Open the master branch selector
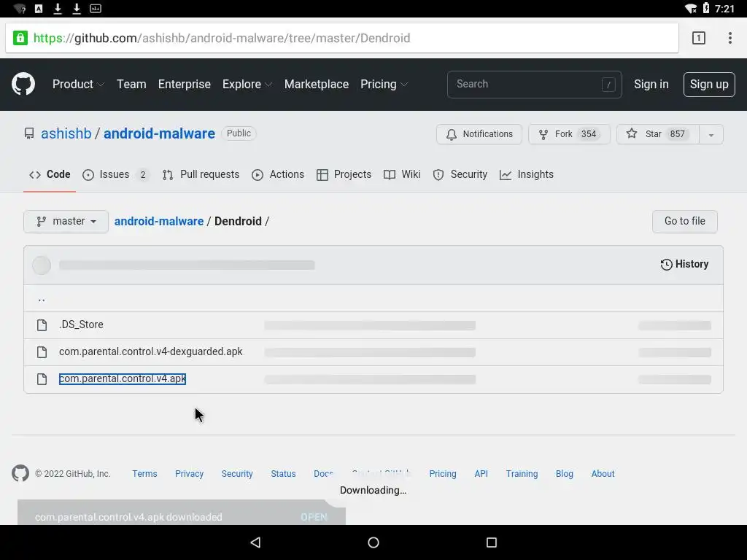Screen dimensions: 747x560 66,222
